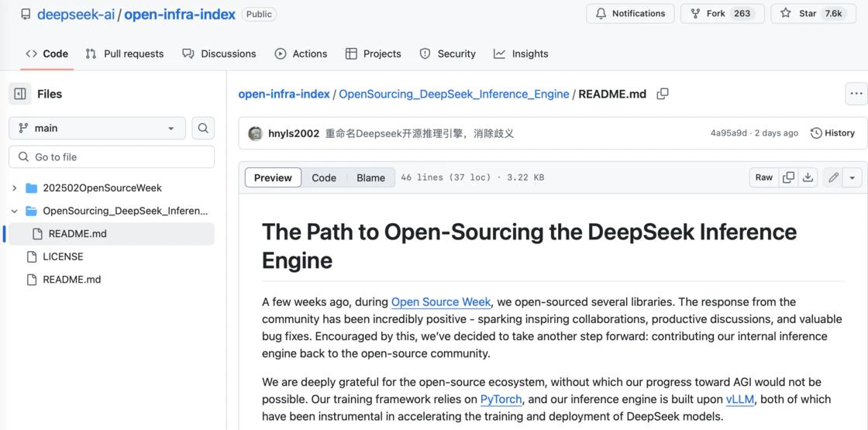This screenshot has width=868, height=430.
Task: View file History
Action: click(832, 133)
